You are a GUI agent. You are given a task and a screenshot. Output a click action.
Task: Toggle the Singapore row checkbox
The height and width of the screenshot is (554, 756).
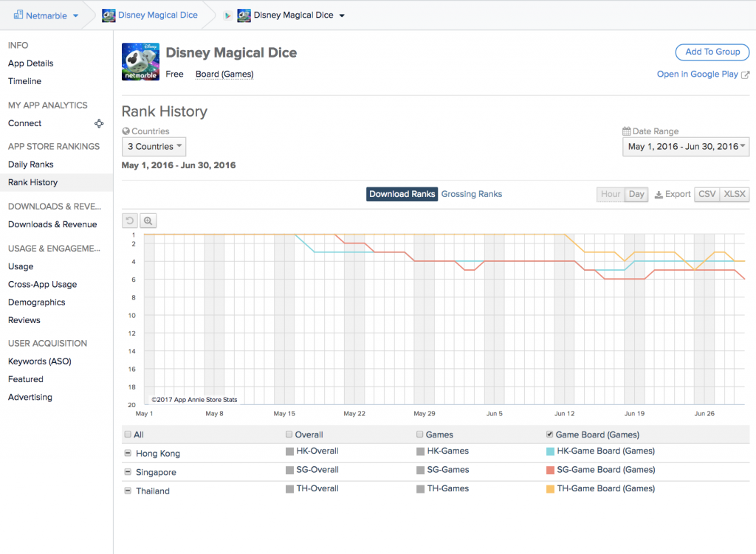128,471
